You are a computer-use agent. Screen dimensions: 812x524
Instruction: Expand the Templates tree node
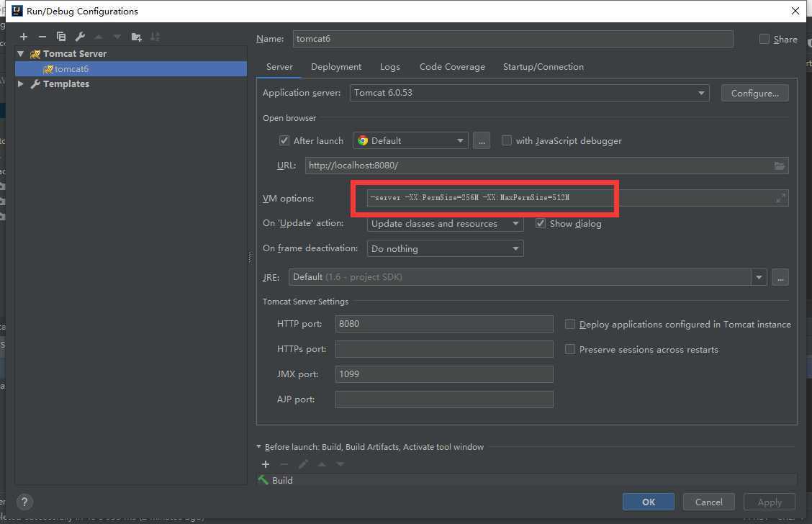pos(21,84)
